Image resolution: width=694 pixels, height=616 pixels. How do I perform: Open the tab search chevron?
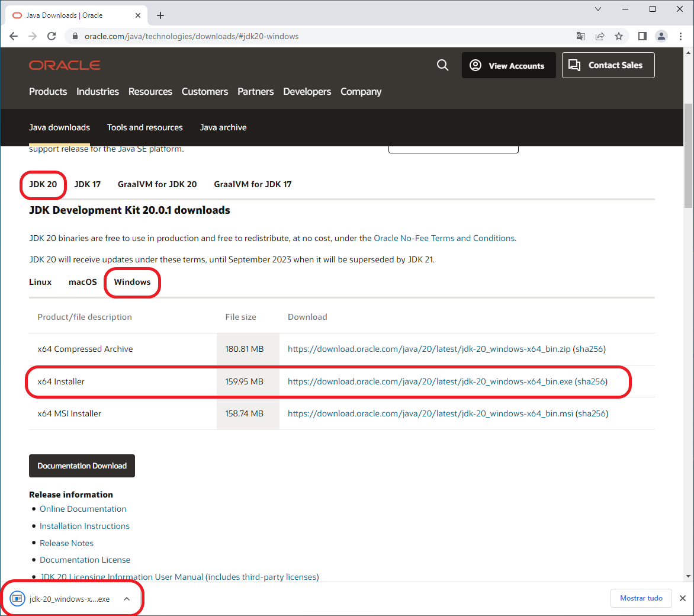tap(598, 9)
